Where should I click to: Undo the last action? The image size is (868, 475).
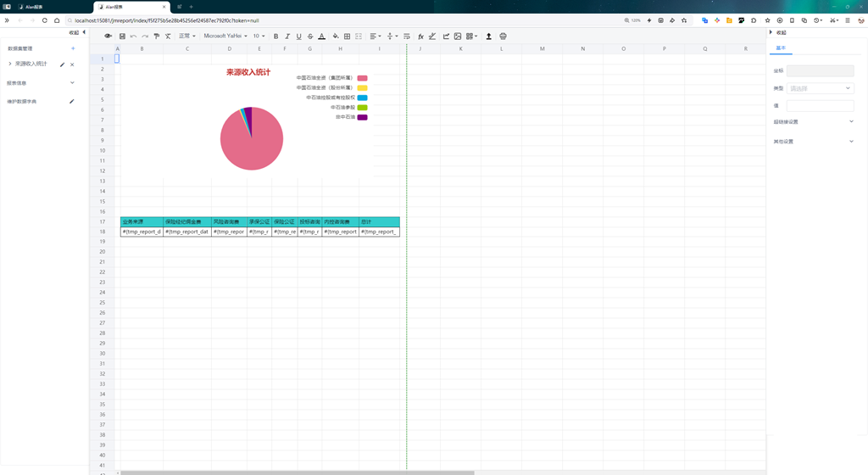click(133, 36)
